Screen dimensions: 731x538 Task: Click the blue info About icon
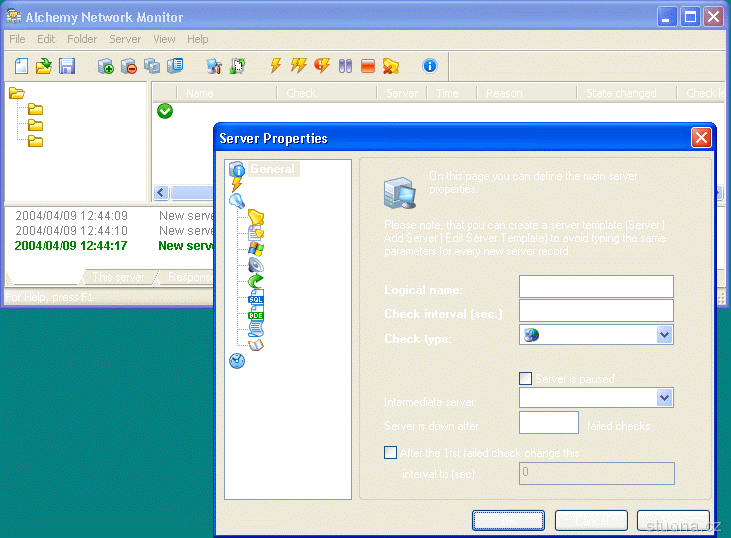430,66
